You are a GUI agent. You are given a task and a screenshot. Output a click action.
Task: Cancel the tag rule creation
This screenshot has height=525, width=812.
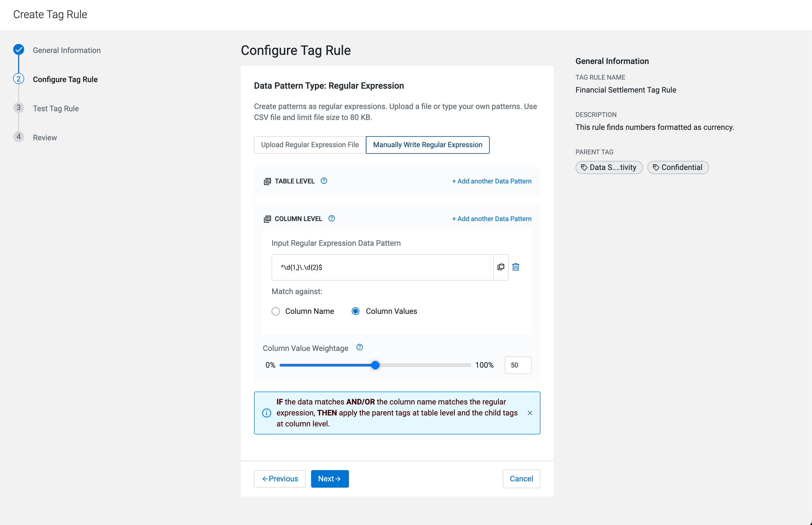click(x=521, y=479)
